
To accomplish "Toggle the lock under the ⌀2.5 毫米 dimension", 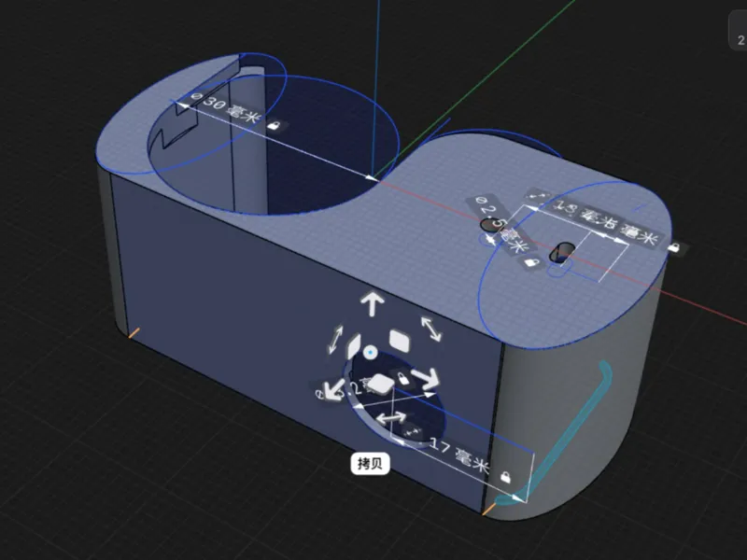I will tap(529, 262).
